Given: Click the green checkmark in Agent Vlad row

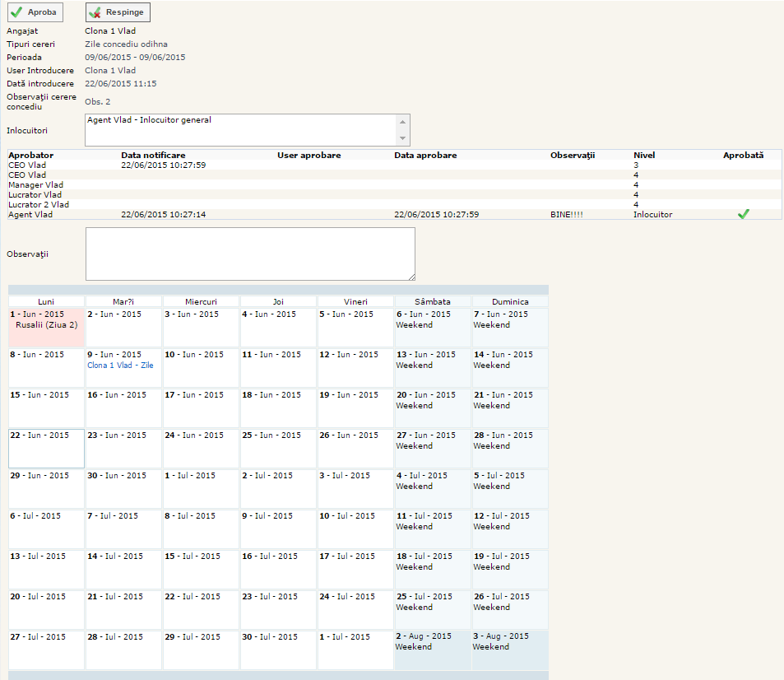Looking at the screenshot, I should (744, 214).
